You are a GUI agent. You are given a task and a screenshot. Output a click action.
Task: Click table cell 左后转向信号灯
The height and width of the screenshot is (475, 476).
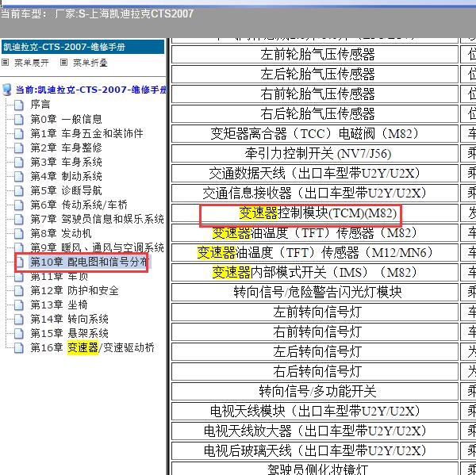(x=315, y=352)
